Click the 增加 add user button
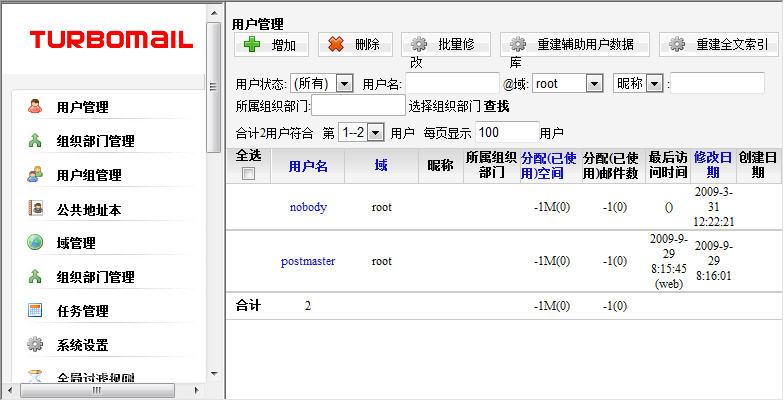The height and width of the screenshot is (401, 784). 272,44
